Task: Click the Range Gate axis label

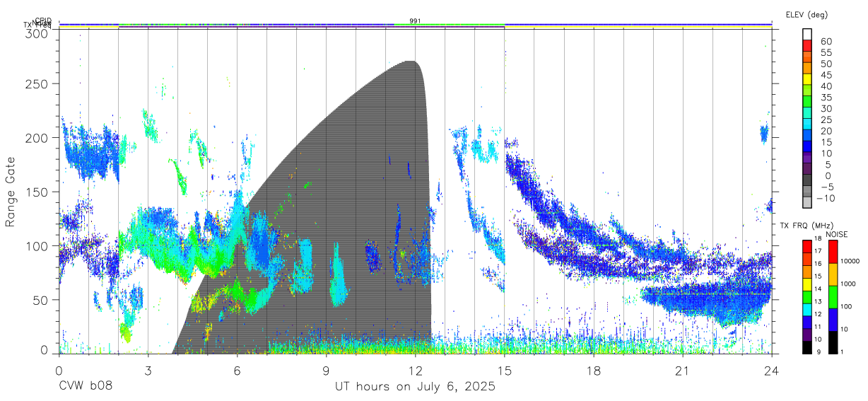Action: (x=11, y=191)
